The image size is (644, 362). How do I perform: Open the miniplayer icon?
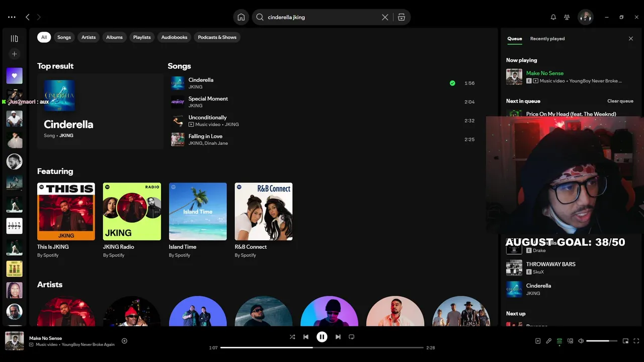point(625,341)
